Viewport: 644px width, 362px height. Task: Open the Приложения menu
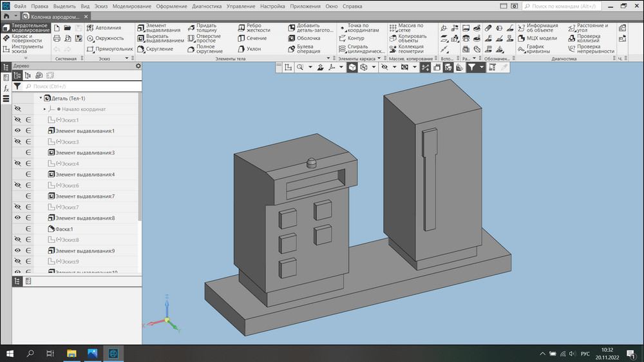(305, 6)
